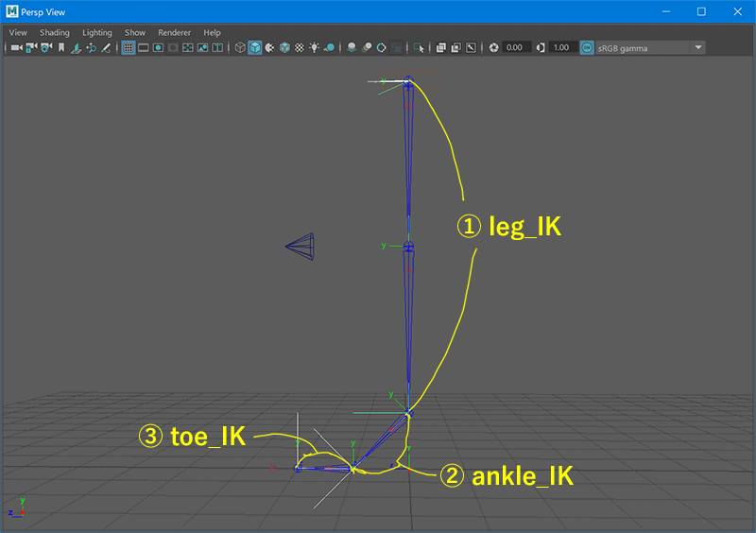756x533 pixels.
Task: Toggle the Safe Action display
Action: [203, 48]
